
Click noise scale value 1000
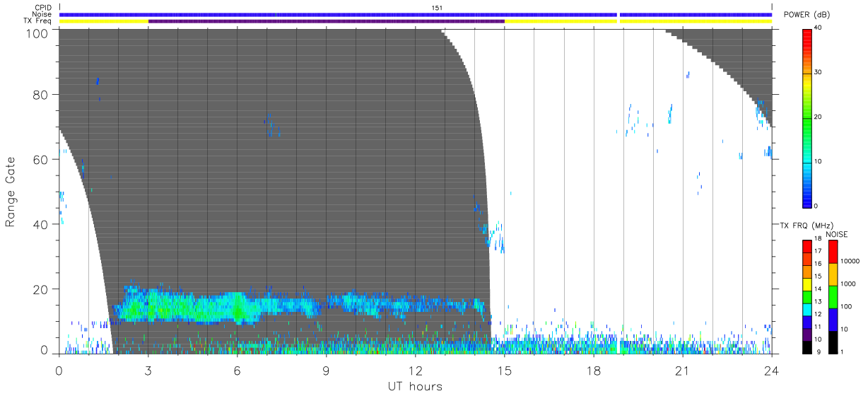847,284
